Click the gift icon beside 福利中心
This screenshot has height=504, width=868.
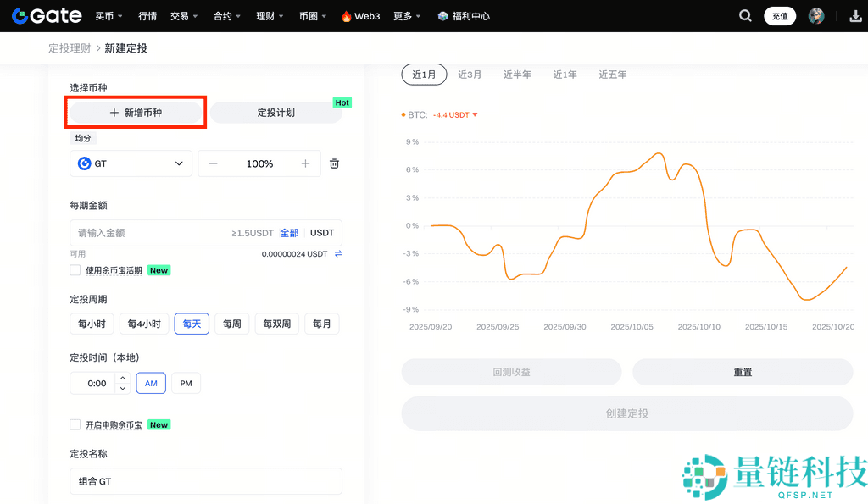pyautogui.click(x=442, y=15)
